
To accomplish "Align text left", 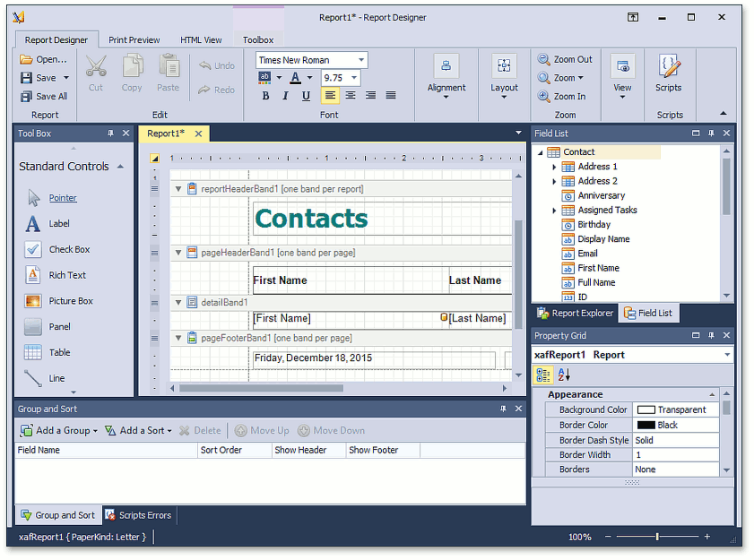I will tap(330, 96).
